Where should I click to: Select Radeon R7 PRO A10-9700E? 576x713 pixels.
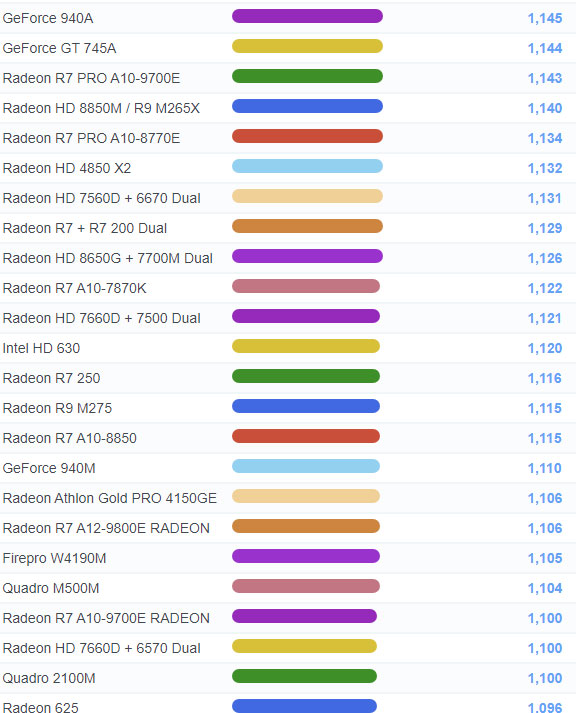tap(91, 78)
